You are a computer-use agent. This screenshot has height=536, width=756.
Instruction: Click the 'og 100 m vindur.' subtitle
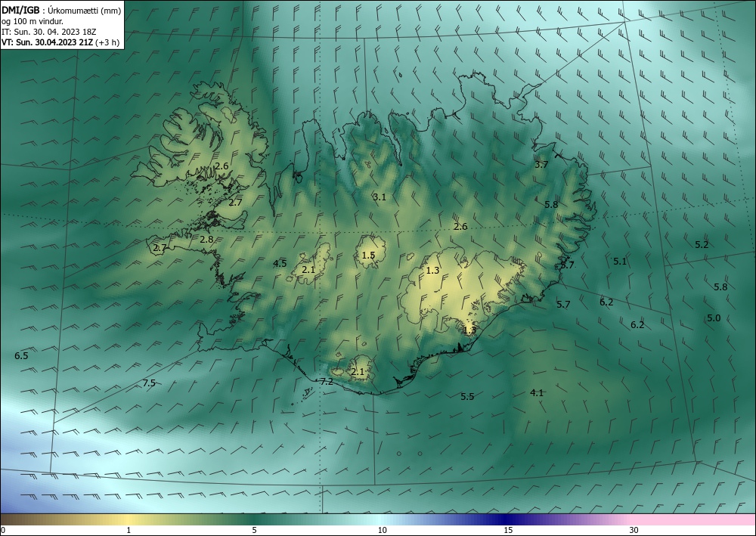point(33,21)
